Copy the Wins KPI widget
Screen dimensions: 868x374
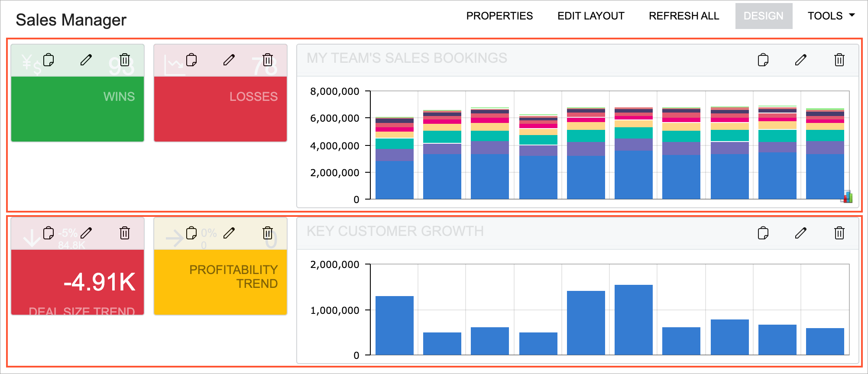pos(49,60)
